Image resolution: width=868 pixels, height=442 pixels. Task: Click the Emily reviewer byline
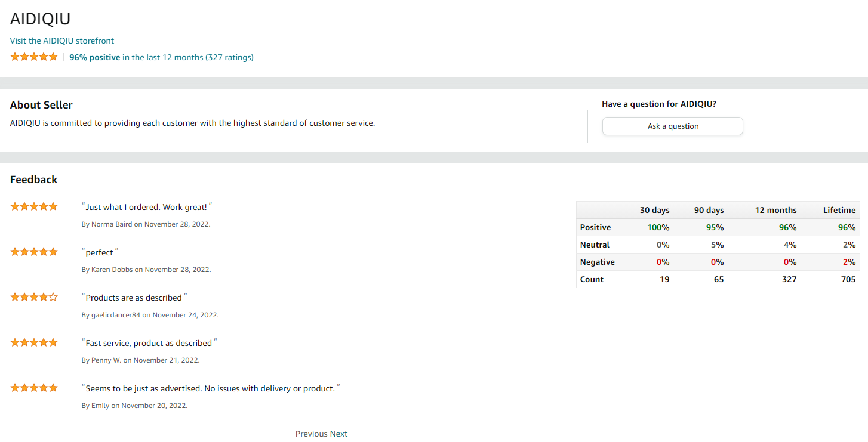tap(134, 406)
